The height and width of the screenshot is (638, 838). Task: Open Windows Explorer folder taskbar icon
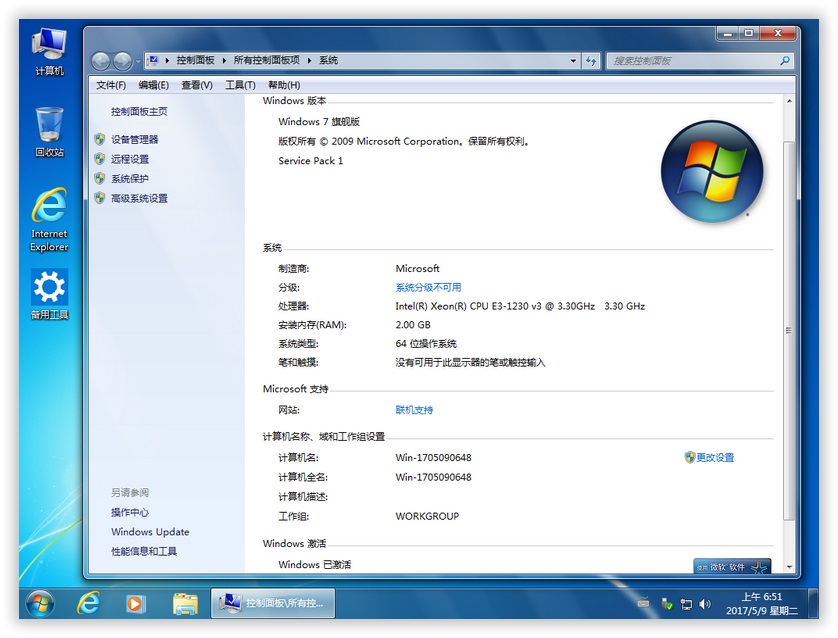(x=185, y=604)
